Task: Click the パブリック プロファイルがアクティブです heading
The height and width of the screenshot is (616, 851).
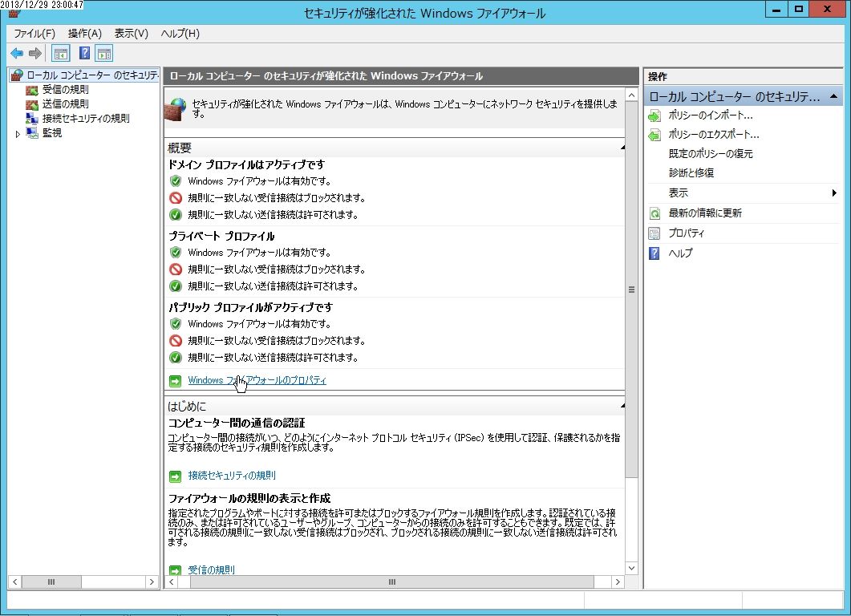Action: pyautogui.click(x=251, y=307)
